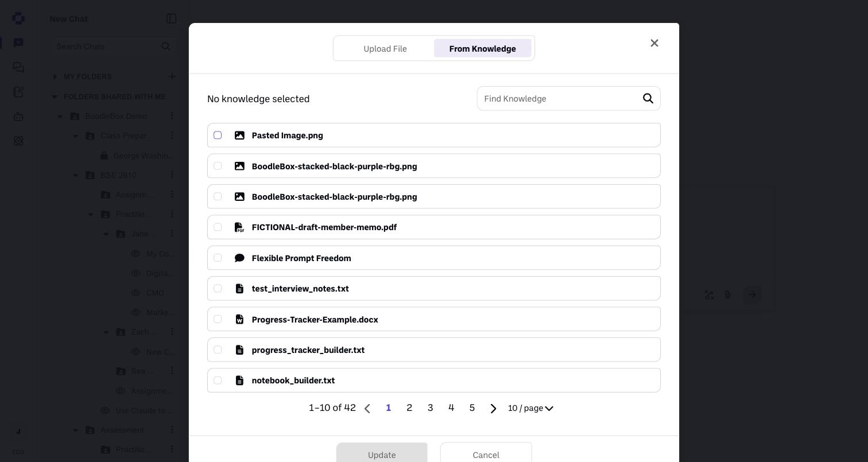The image size is (868, 462).
Task: Collapse the Assessment folder
Action: tap(76, 430)
